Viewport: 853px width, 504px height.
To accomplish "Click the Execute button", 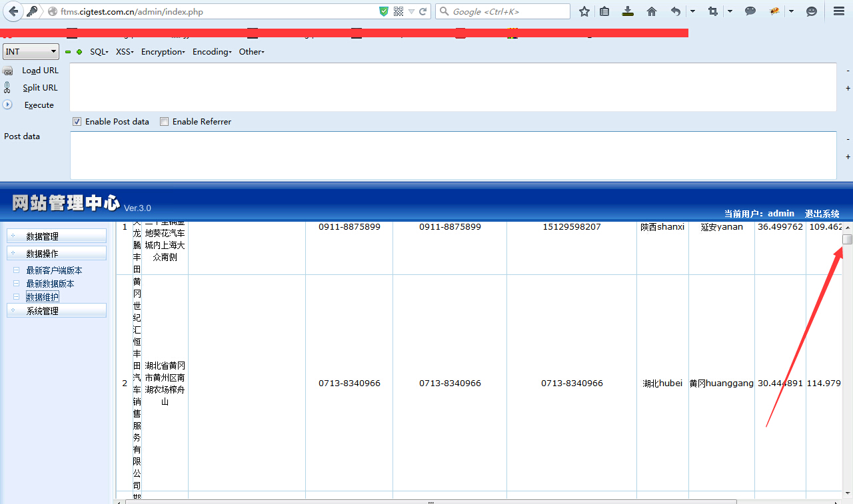I will pos(39,105).
